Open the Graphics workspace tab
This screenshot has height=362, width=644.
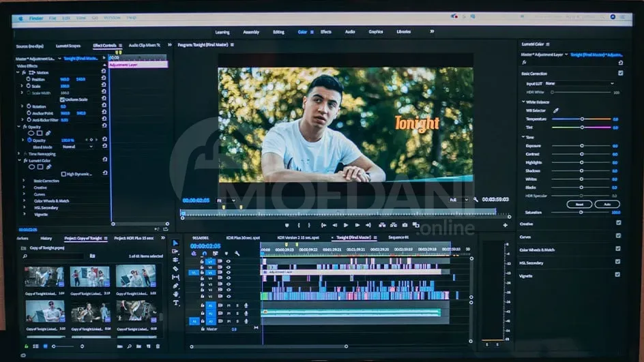point(375,32)
